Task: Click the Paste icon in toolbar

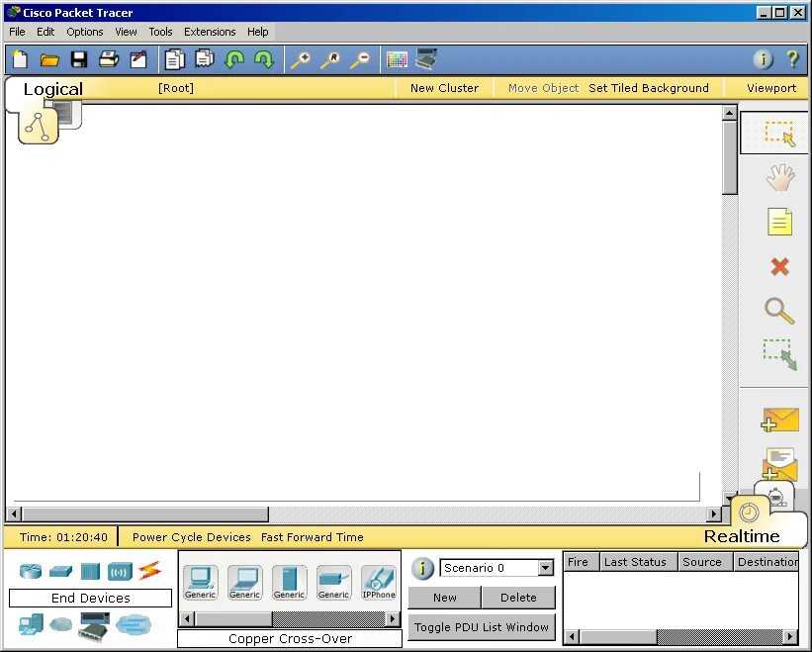Action: [x=205, y=58]
